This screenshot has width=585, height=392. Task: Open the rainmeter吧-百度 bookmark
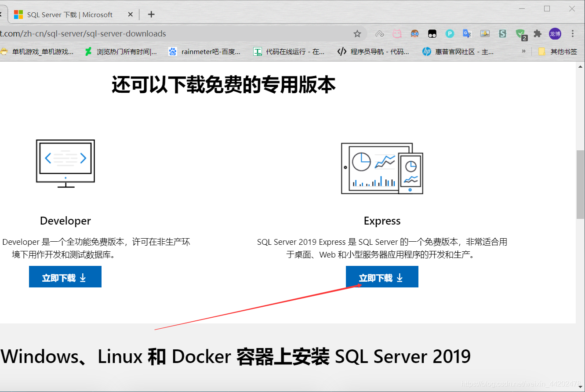pos(205,51)
